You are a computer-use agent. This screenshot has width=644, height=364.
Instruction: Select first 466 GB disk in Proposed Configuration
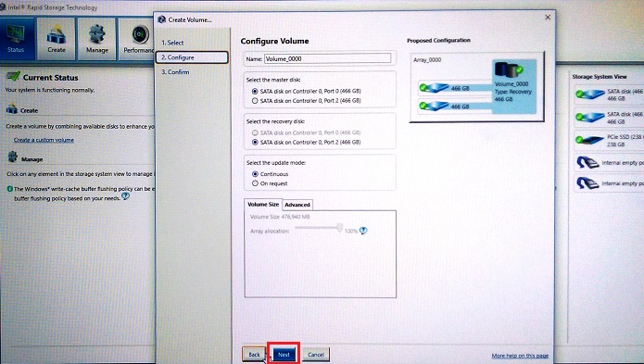click(x=455, y=87)
